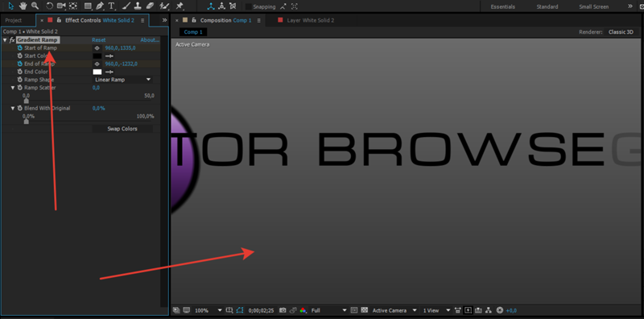The image size is (644, 319).
Task: Select the Pen tool
Action: (x=100, y=6)
